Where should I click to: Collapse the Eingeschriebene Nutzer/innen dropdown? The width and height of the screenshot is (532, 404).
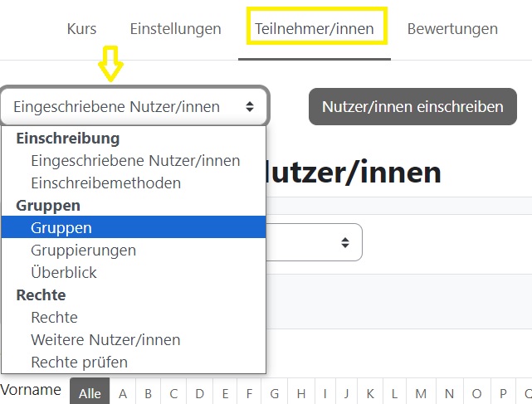[x=134, y=106]
